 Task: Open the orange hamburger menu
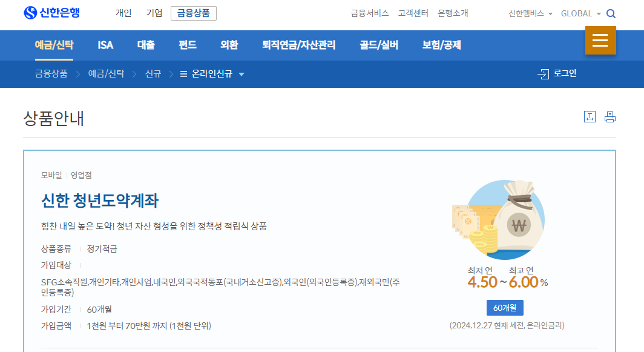pyautogui.click(x=600, y=41)
